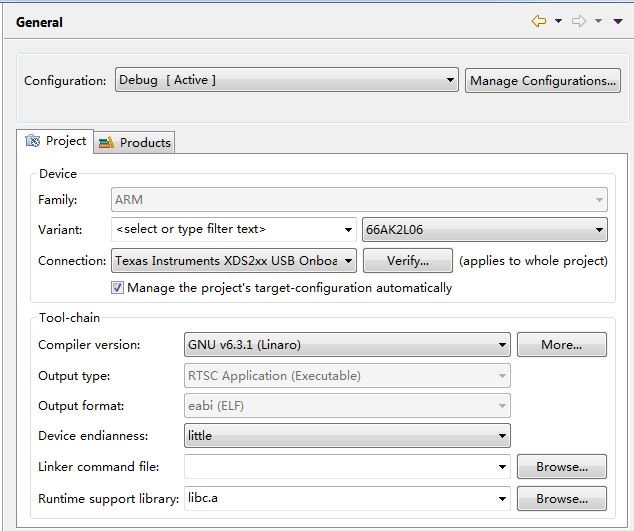Click the back navigation arrow icon
This screenshot has height=531, width=634.
pos(539,21)
